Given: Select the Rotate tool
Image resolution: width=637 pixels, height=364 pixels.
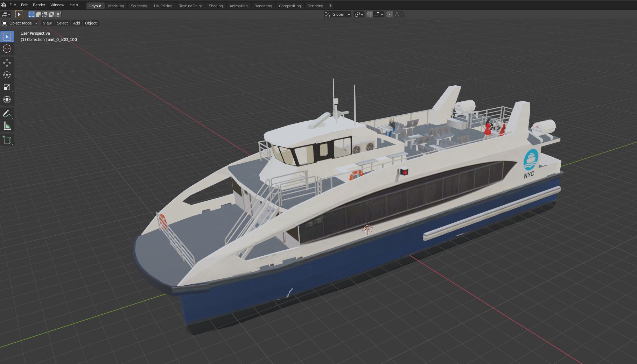Looking at the screenshot, I should click(x=7, y=75).
